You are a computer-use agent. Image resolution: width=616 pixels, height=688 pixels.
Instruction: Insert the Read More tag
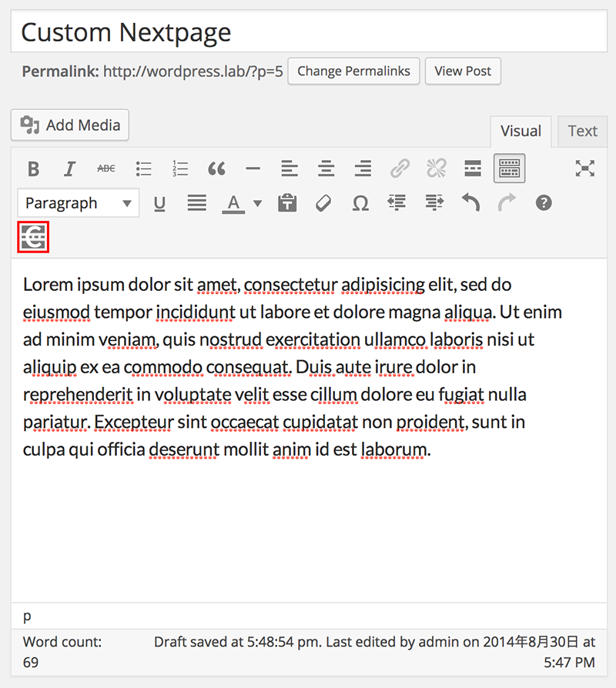pyautogui.click(x=473, y=169)
